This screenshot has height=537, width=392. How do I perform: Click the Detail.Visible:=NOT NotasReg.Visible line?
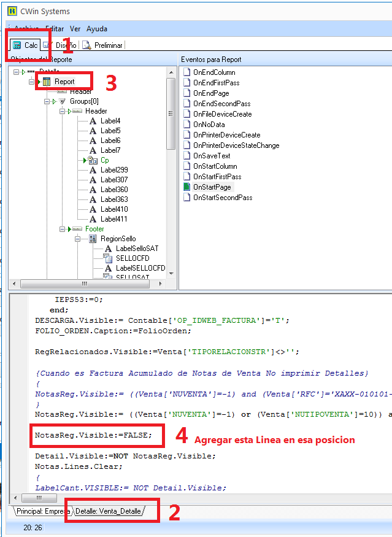click(125, 456)
